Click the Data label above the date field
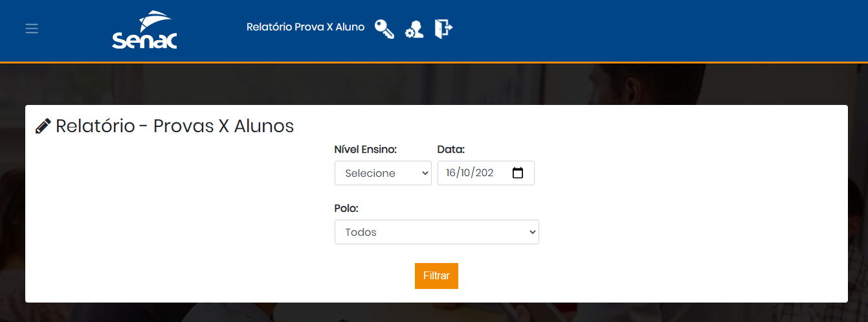868x322 pixels. [451, 150]
